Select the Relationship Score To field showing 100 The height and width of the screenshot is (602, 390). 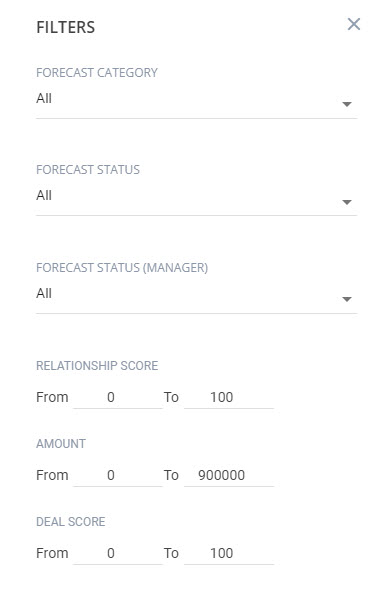tap(229, 397)
